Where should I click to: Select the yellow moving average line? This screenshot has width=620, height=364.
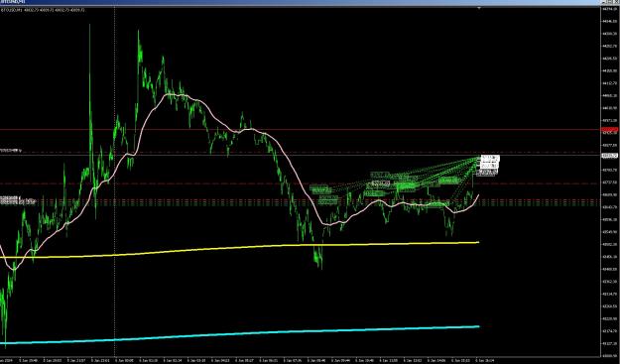[x=239, y=248]
